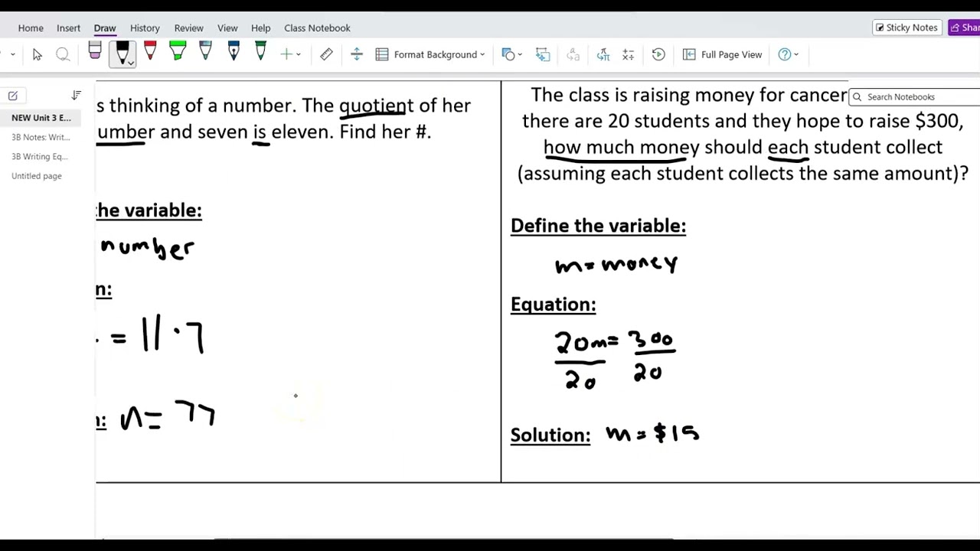This screenshot has height=551, width=980.
Task: Click the Format Background page icon
Action: pyautogui.click(x=382, y=54)
